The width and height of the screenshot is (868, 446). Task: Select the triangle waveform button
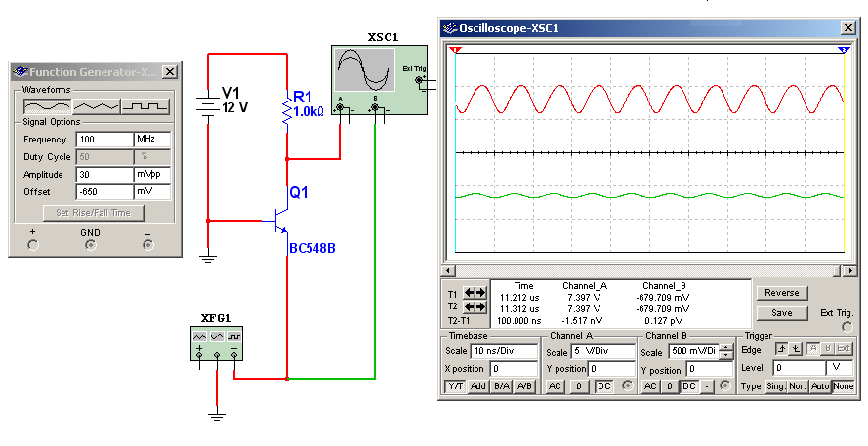[96, 106]
